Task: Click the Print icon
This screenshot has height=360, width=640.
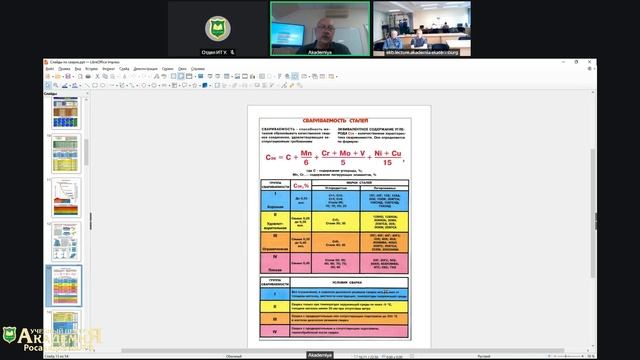Action: (x=88, y=76)
